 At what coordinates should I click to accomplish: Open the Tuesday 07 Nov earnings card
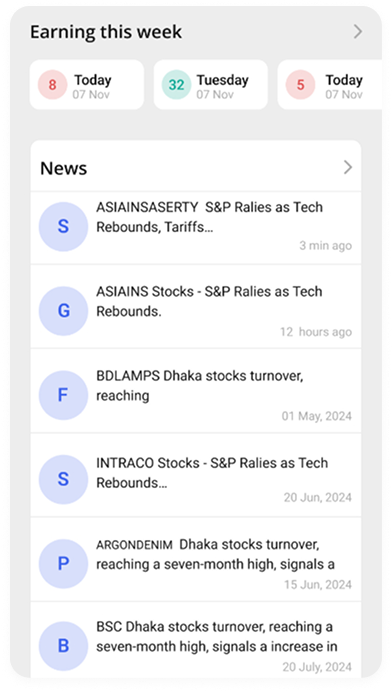point(211,85)
